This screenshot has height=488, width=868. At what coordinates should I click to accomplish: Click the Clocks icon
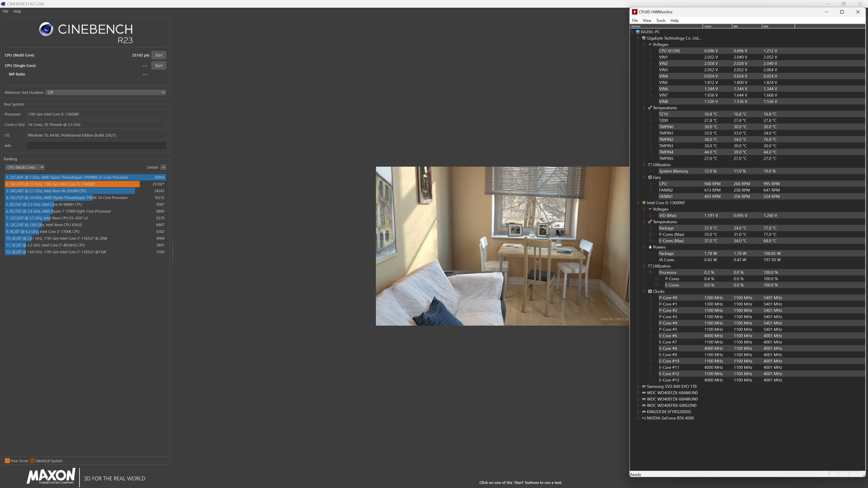[x=650, y=291]
